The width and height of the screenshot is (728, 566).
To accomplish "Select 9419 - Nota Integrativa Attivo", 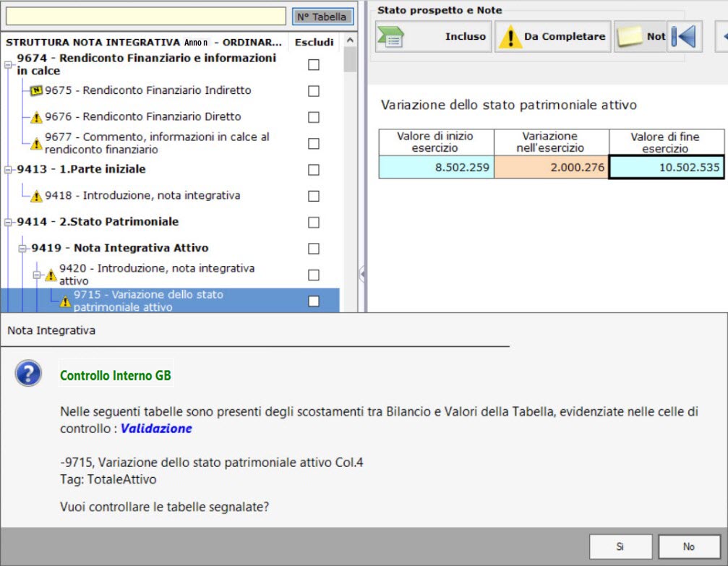I will point(120,248).
